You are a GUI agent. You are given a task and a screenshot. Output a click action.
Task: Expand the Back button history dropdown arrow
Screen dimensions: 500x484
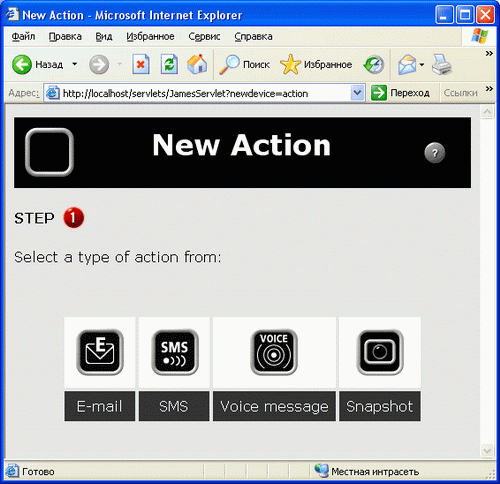[75, 64]
